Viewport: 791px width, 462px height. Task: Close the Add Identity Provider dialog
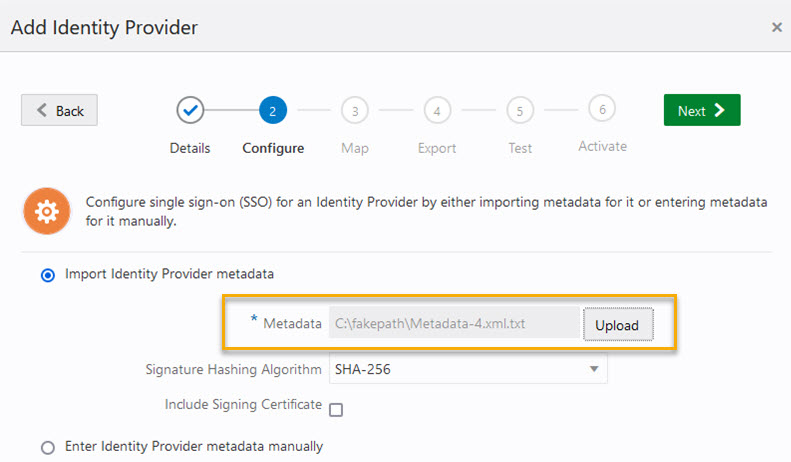(777, 27)
